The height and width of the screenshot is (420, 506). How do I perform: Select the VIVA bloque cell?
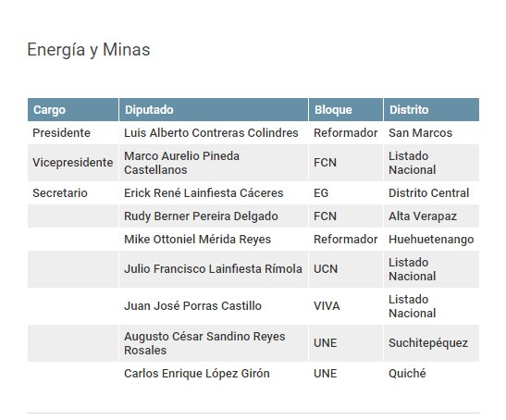point(346,305)
